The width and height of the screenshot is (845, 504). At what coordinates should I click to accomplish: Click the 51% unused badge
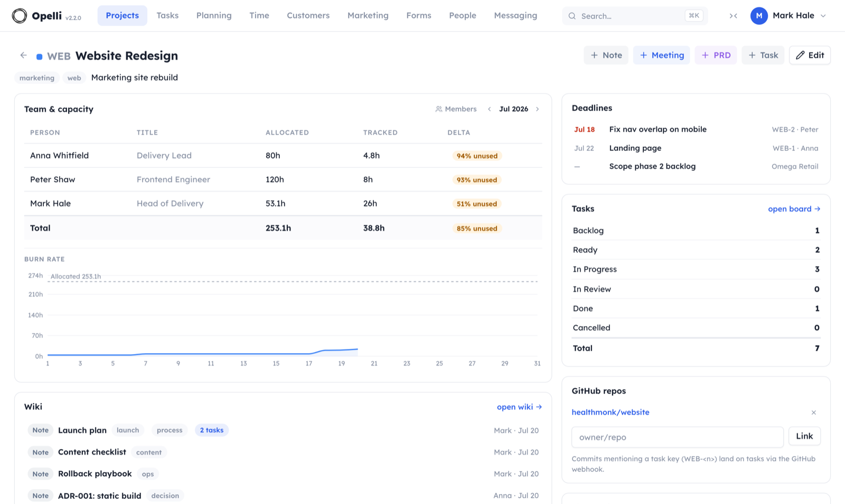tap(477, 204)
